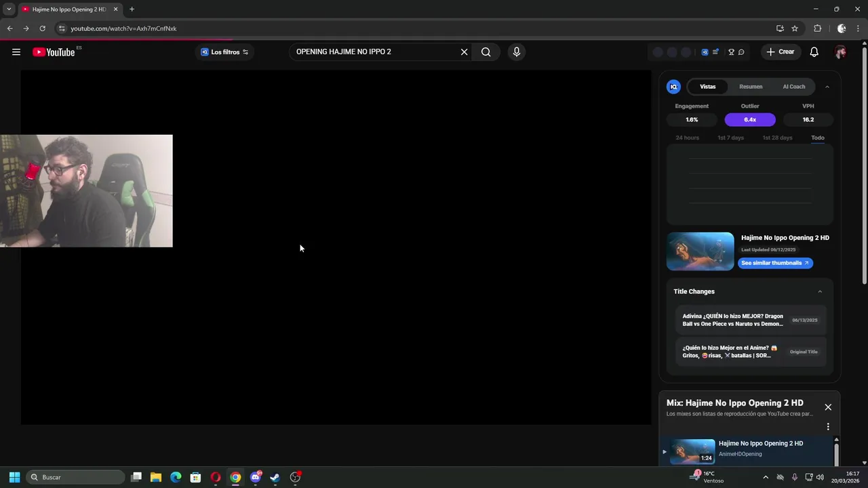Click the Crear button
The width and height of the screenshot is (868, 488).
tap(780, 52)
